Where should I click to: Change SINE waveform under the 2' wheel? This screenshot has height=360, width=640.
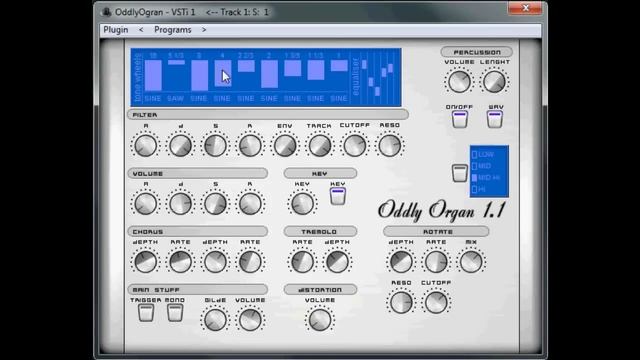click(x=269, y=98)
